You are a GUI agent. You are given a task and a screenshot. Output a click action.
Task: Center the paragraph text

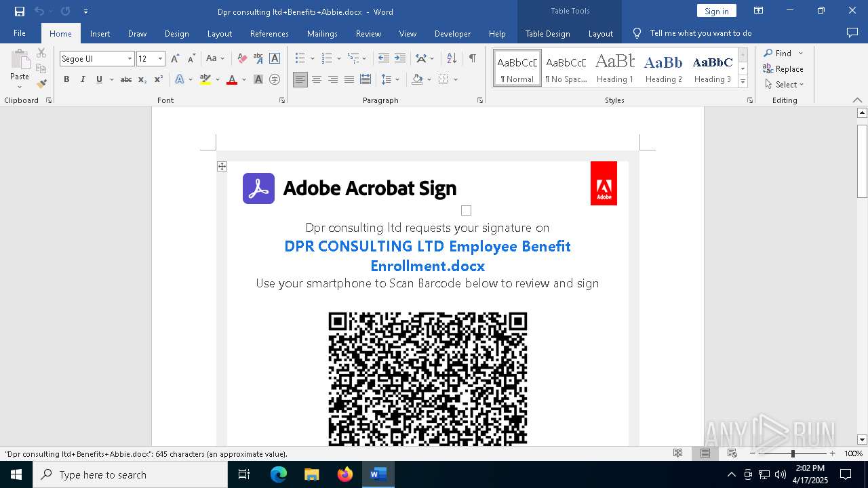[316, 79]
